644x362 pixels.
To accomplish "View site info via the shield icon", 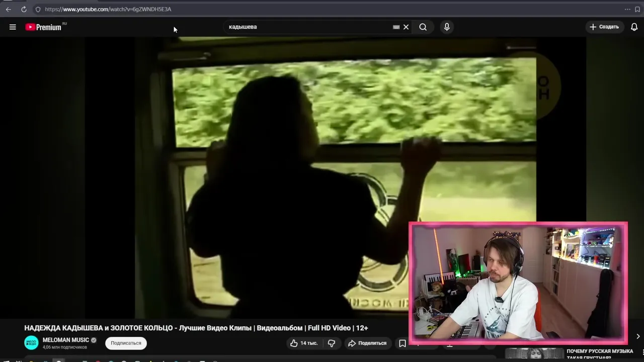I will [x=38, y=9].
